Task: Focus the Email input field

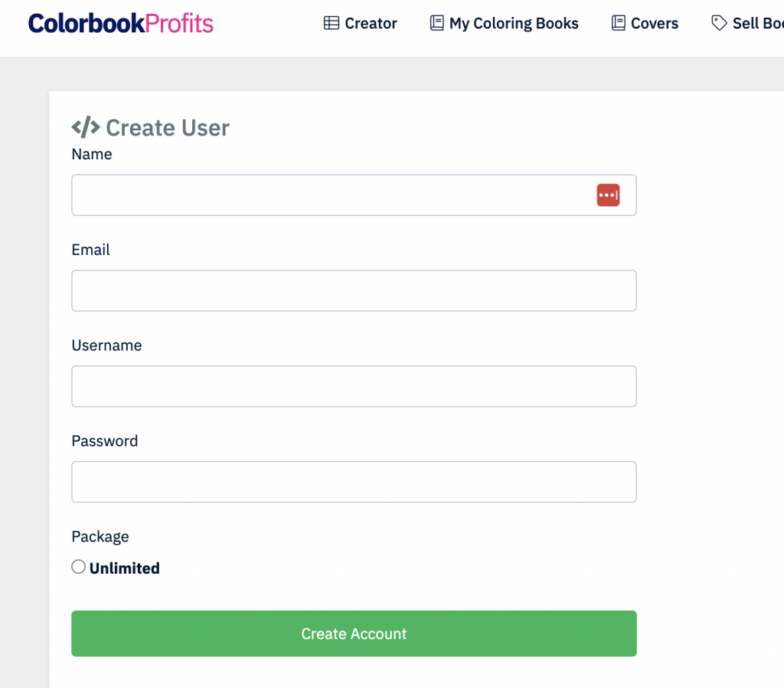Action: (354, 290)
